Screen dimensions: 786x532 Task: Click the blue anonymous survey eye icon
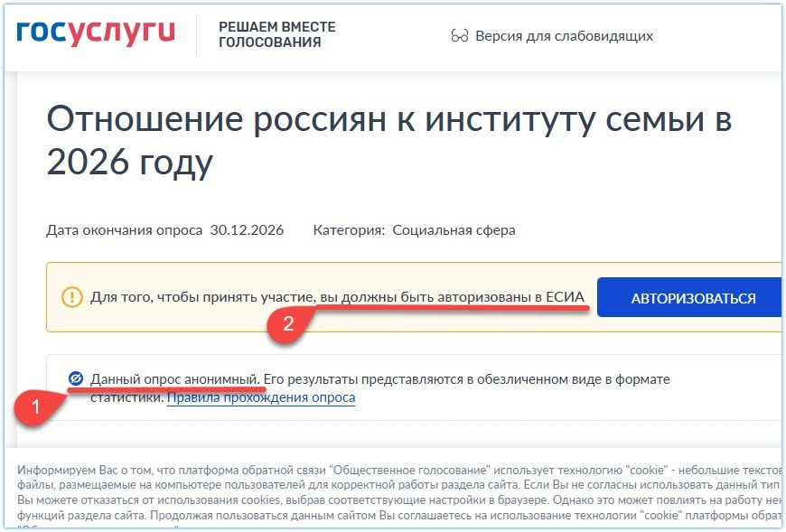pyautogui.click(x=76, y=378)
